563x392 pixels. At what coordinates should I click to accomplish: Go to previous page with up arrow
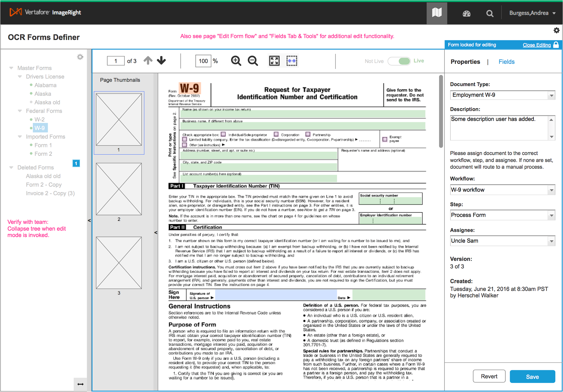click(148, 60)
